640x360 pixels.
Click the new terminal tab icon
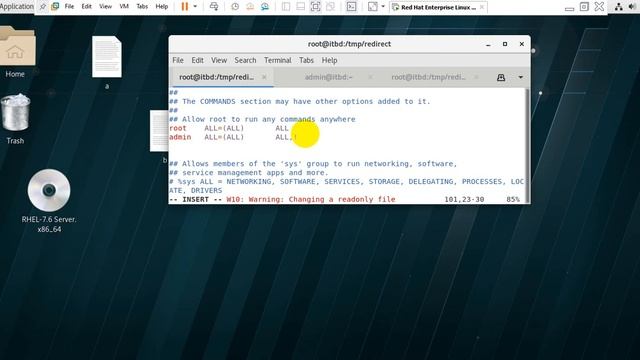click(501, 77)
